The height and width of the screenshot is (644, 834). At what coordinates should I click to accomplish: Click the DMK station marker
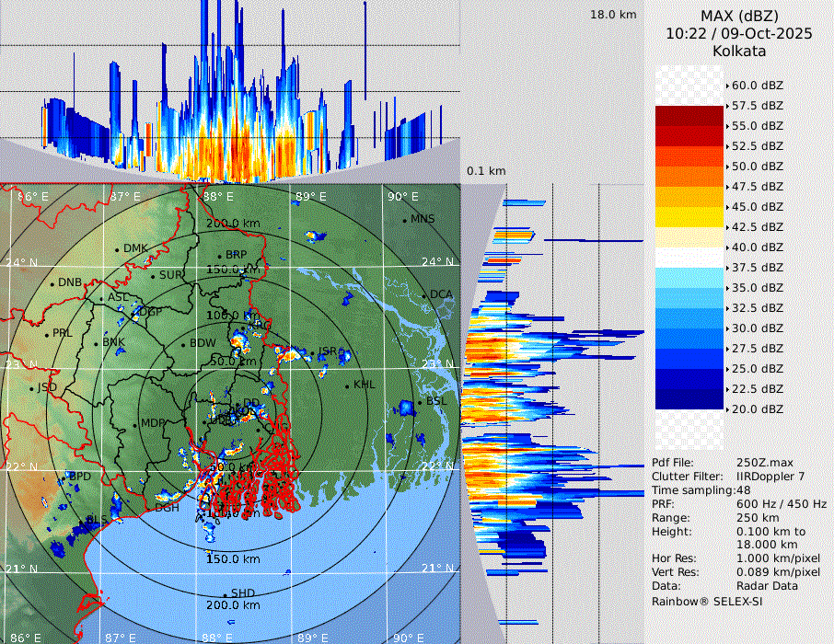[117, 249]
